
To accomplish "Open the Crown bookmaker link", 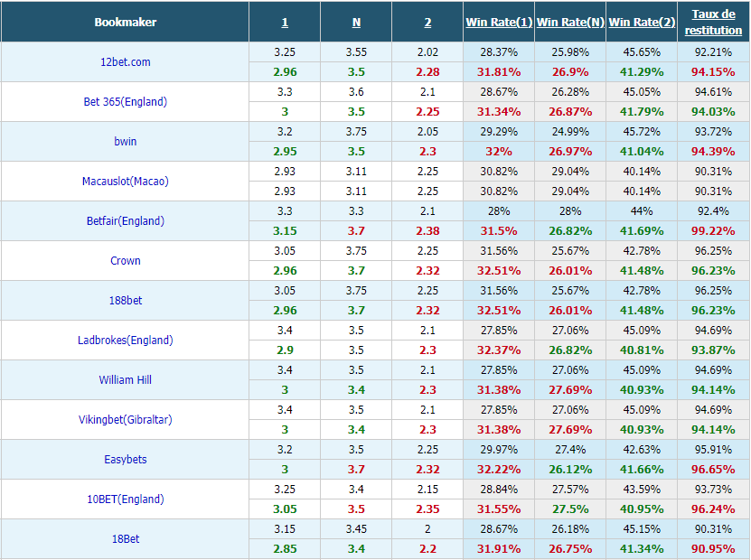I will (125, 260).
